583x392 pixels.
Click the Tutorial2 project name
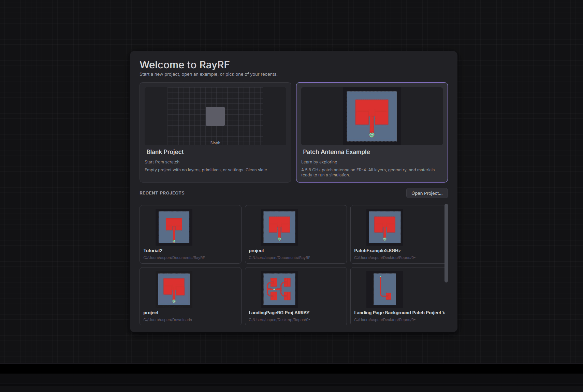153,250
